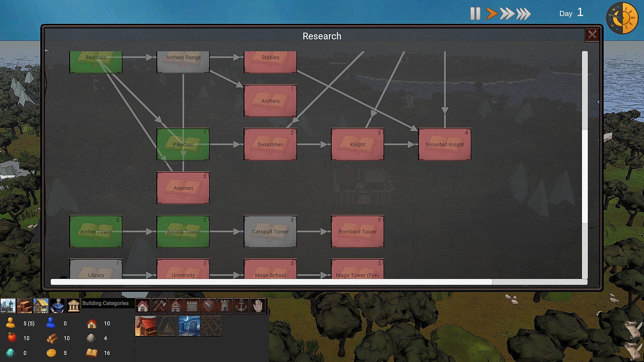644x362 pixels.
Task: Select the housing building category icon
Action: [x=143, y=306]
